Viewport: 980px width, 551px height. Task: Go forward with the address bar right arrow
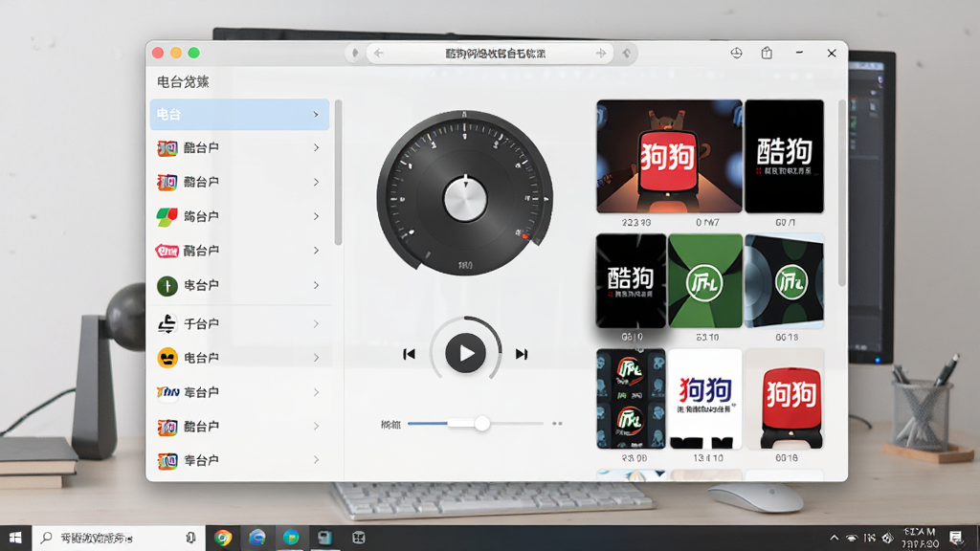(601, 54)
